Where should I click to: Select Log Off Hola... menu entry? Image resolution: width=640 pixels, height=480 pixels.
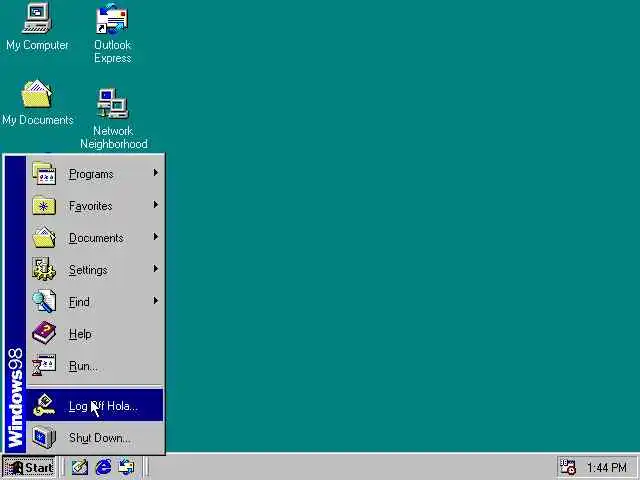click(95, 405)
